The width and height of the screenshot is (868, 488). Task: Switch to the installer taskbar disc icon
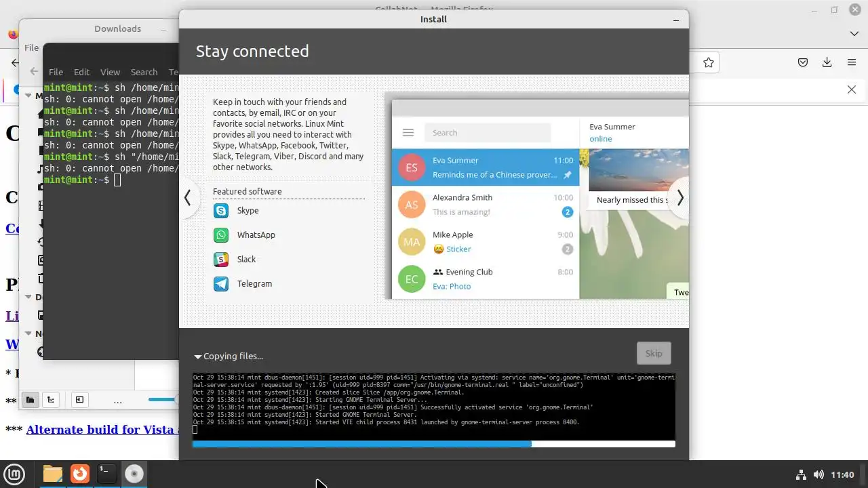[134, 474]
